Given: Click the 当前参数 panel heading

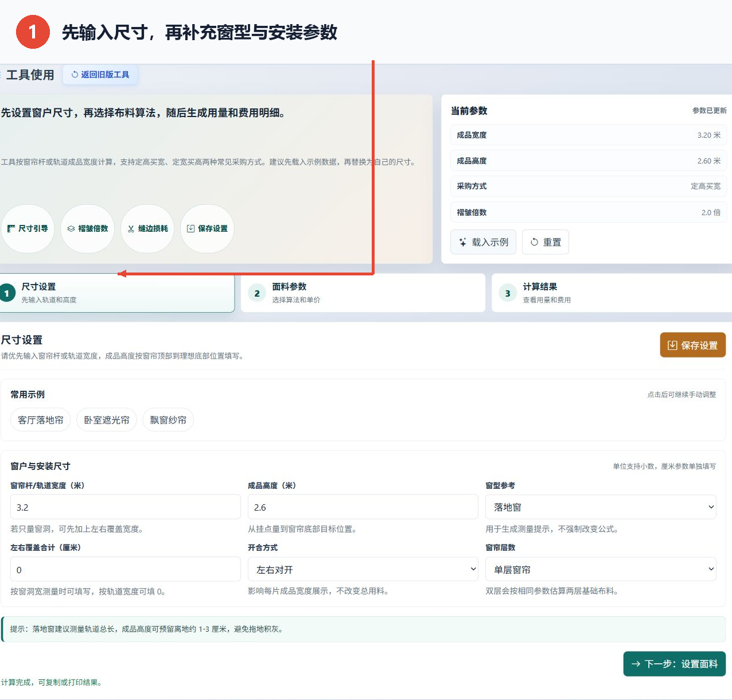Looking at the screenshot, I should coord(469,111).
